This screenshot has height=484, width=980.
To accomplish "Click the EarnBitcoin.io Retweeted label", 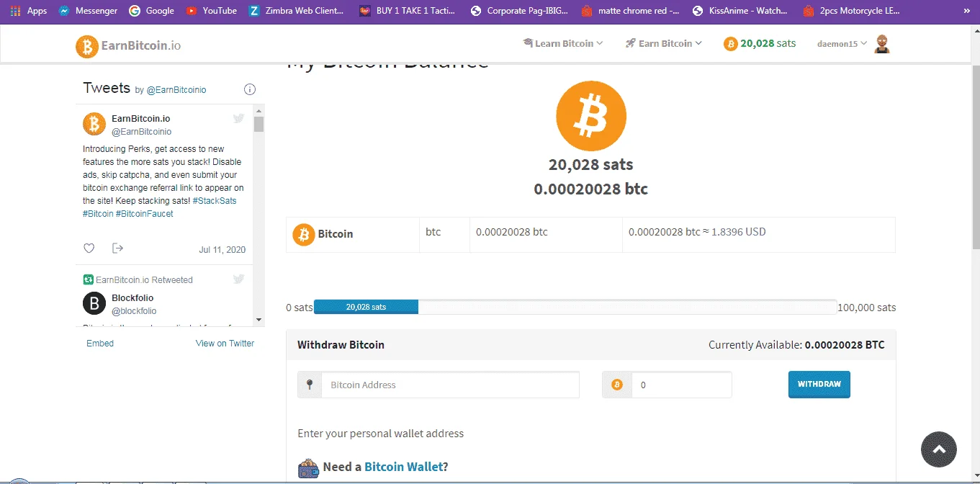I will pyautogui.click(x=144, y=280).
